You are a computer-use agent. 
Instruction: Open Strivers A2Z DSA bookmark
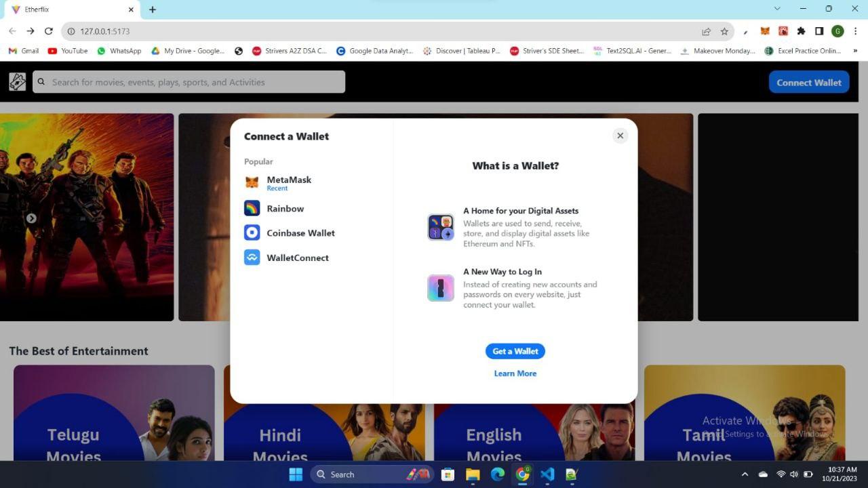pos(290,51)
